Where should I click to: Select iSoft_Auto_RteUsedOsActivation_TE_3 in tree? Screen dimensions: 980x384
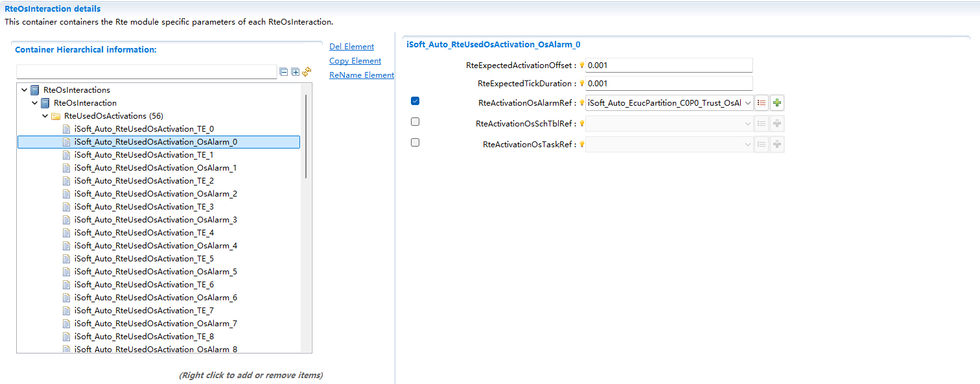pyautogui.click(x=144, y=207)
